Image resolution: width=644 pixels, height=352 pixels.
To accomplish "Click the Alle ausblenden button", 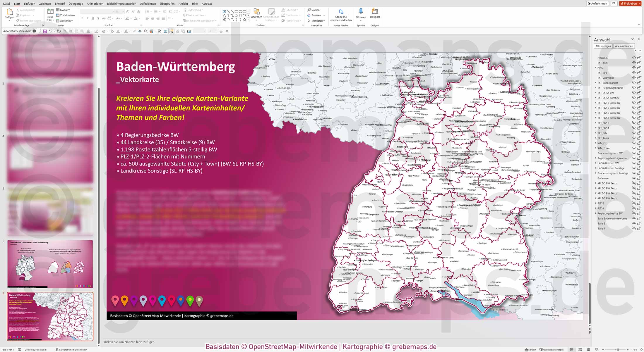I will (624, 46).
